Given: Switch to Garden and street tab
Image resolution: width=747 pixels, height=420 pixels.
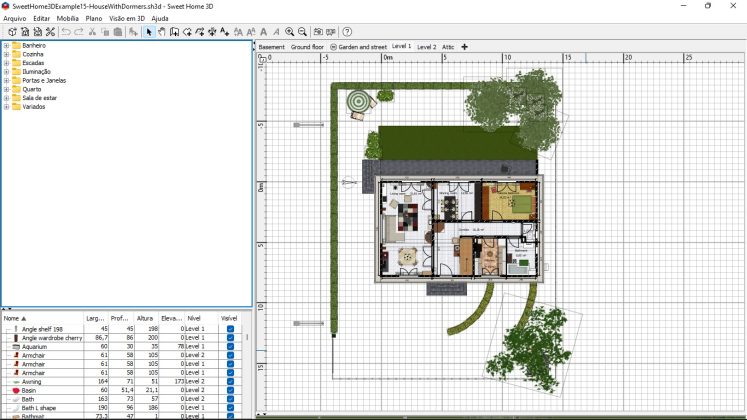Looking at the screenshot, I should (358, 47).
